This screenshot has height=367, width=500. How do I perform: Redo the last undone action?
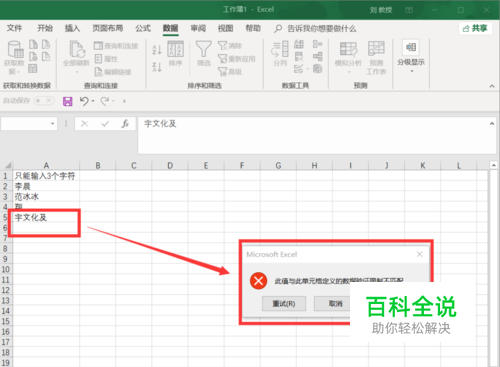pyautogui.click(x=105, y=101)
